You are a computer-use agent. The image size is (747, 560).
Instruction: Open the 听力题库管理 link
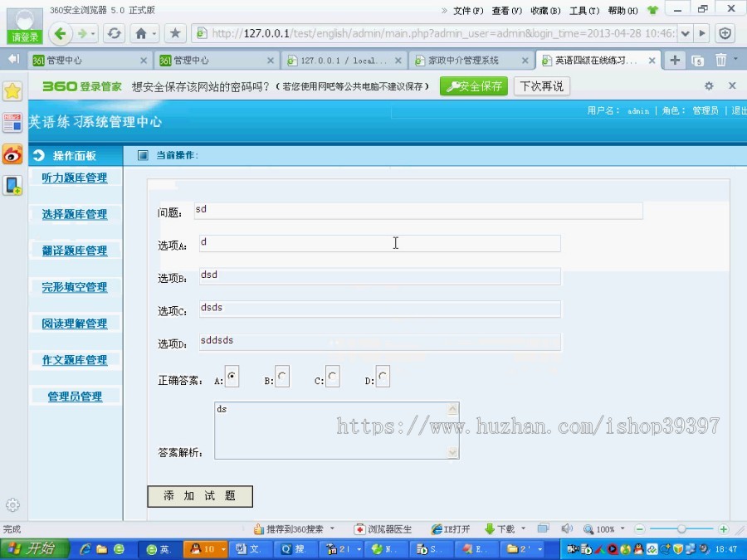click(x=75, y=178)
